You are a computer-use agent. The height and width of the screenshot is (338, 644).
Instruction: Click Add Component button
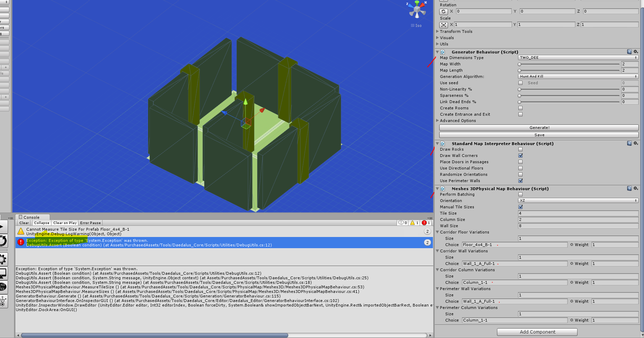[537, 332]
